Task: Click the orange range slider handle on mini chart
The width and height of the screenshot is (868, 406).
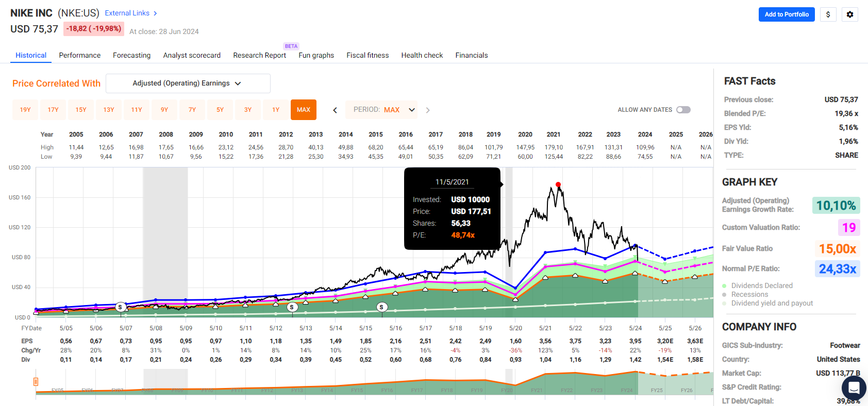Action: [x=36, y=382]
